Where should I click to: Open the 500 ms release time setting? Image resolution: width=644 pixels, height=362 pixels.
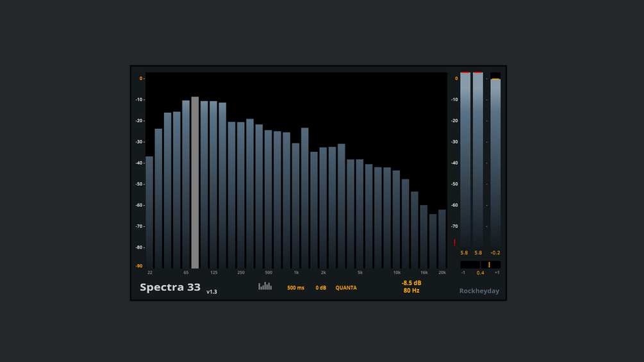coord(295,288)
